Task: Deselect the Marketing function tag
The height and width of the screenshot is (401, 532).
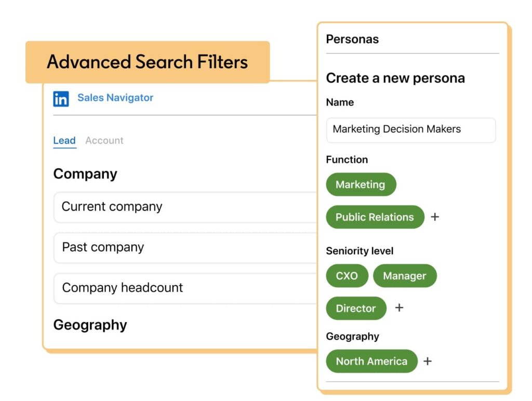Action: pyautogui.click(x=361, y=184)
